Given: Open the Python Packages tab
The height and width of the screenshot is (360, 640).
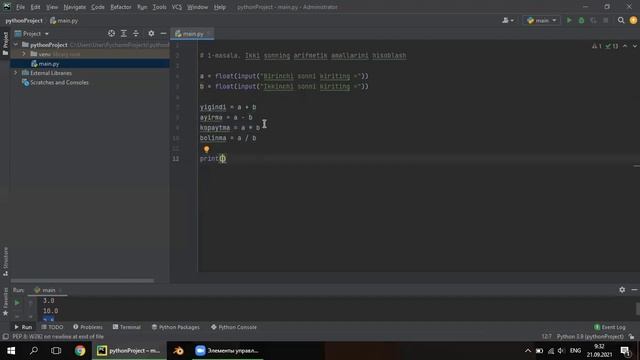Looking at the screenshot, I should pos(176,327).
